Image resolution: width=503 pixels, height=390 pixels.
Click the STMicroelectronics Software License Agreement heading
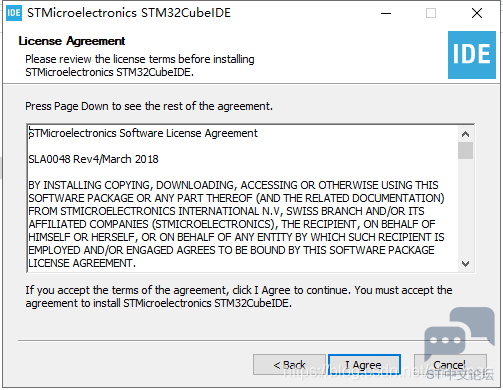[x=143, y=133]
